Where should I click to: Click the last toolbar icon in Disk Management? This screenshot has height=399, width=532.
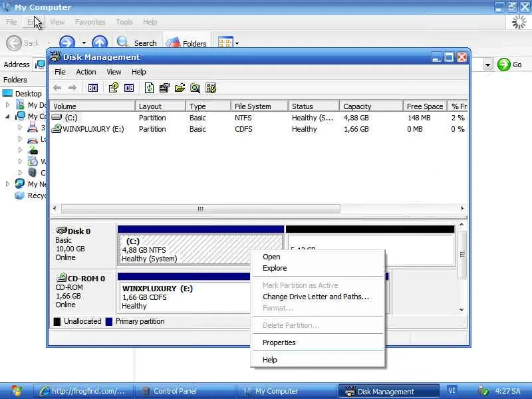click(x=211, y=88)
